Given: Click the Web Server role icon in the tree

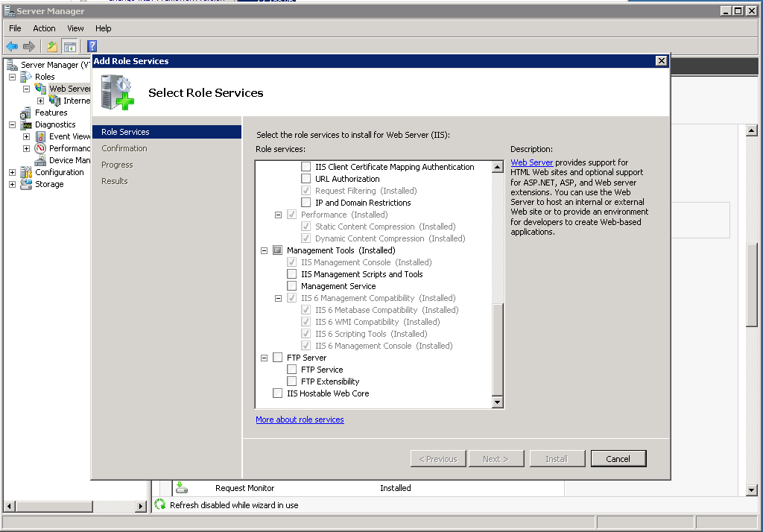Looking at the screenshot, I should click(x=40, y=89).
